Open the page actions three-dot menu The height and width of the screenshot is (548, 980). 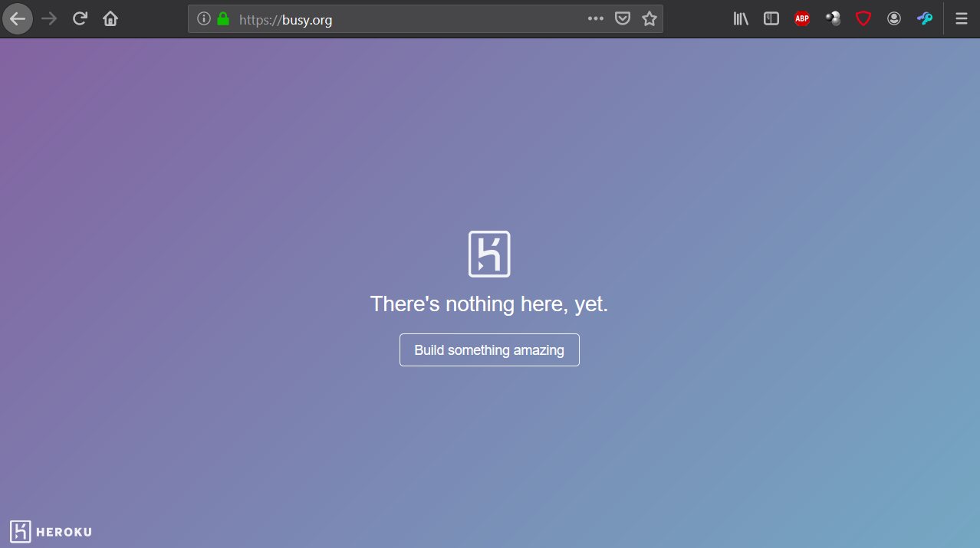596,18
